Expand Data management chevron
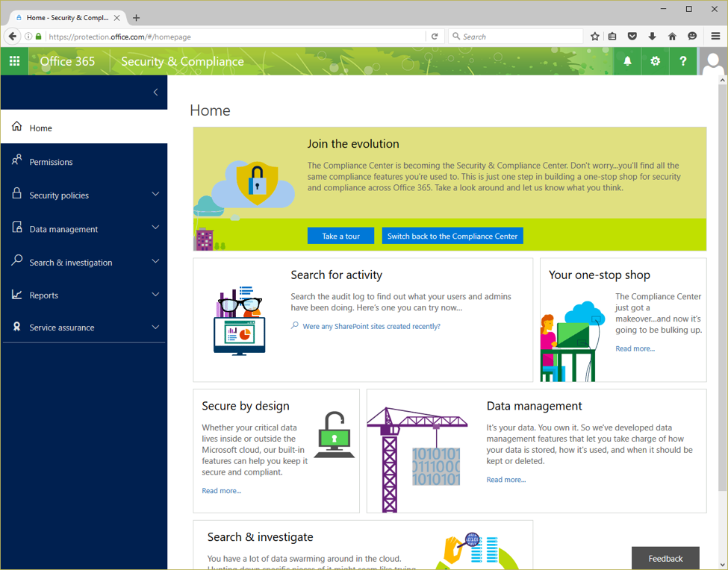728x570 pixels. coord(155,228)
